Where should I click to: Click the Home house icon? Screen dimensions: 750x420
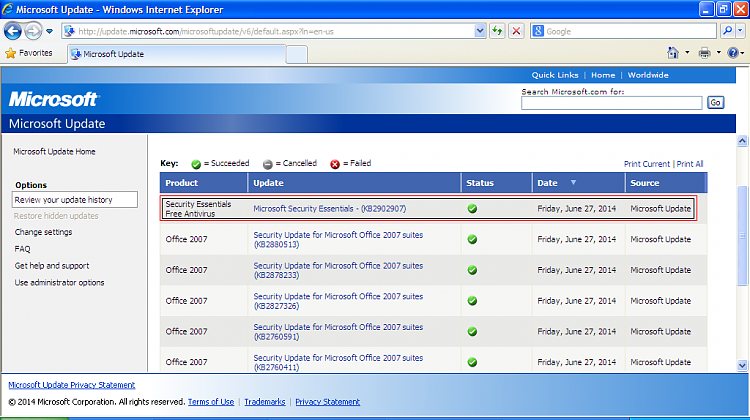[x=673, y=53]
